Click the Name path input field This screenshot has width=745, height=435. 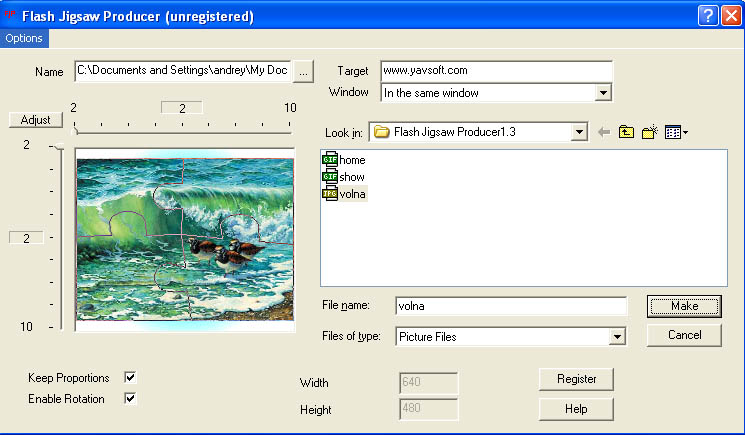(x=183, y=71)
